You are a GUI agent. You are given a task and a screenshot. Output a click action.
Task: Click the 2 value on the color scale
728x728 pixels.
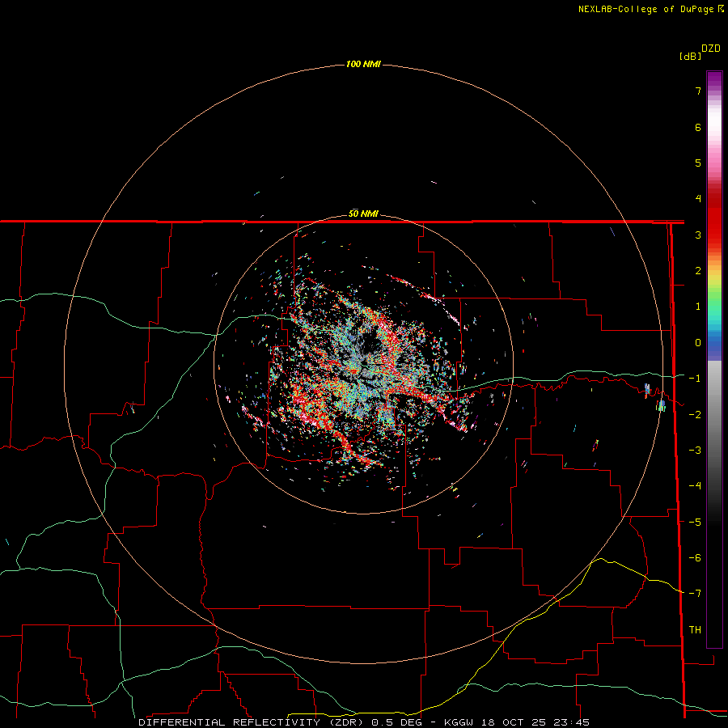coord(698,271)
